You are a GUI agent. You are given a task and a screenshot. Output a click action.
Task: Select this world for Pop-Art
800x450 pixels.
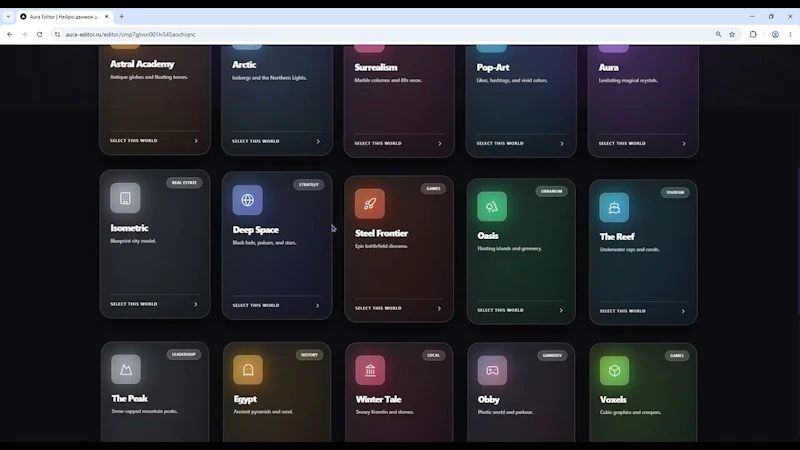click(x=500, y=143)
